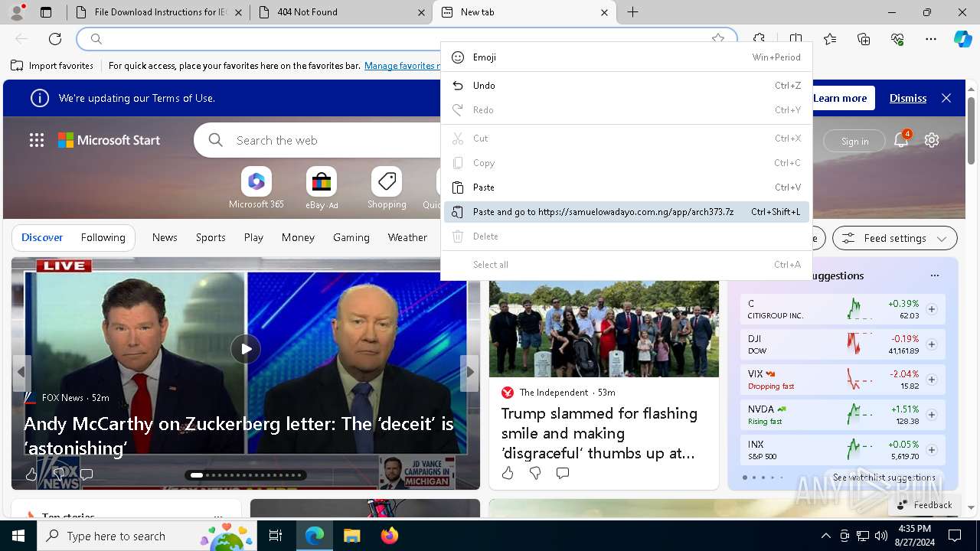Viewport: 980px width, 551px height.
Task: Open Task View on the taskbar
Action: [276, 536]
